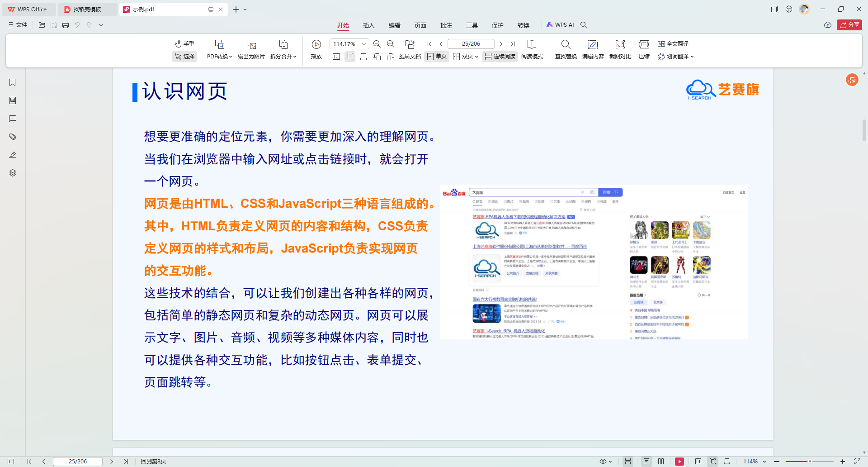Click the 分享 share button

pos(849,25)
